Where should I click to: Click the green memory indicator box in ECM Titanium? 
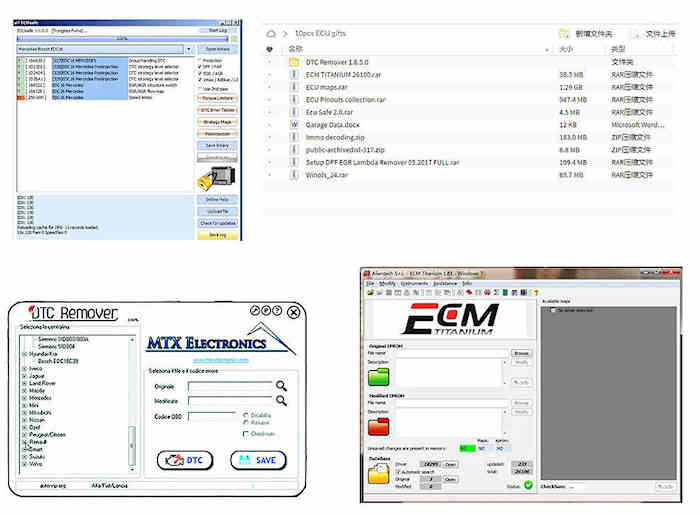[467, 448]
